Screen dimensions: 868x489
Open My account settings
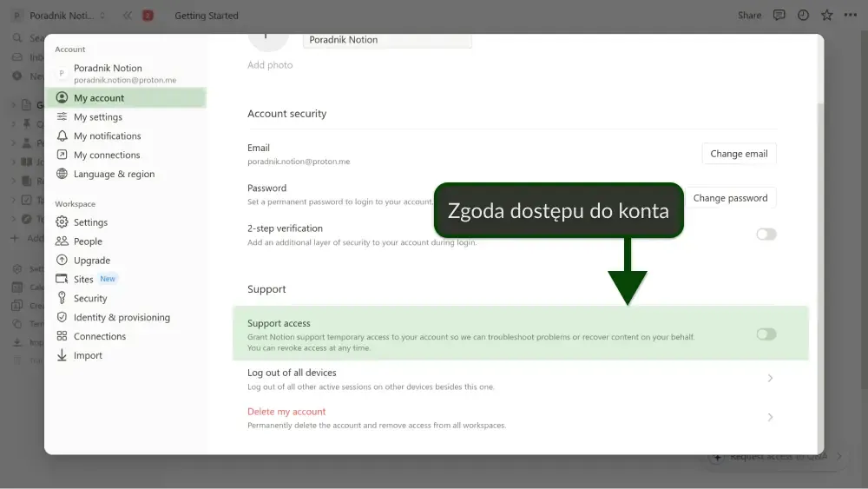click(126, 98)
